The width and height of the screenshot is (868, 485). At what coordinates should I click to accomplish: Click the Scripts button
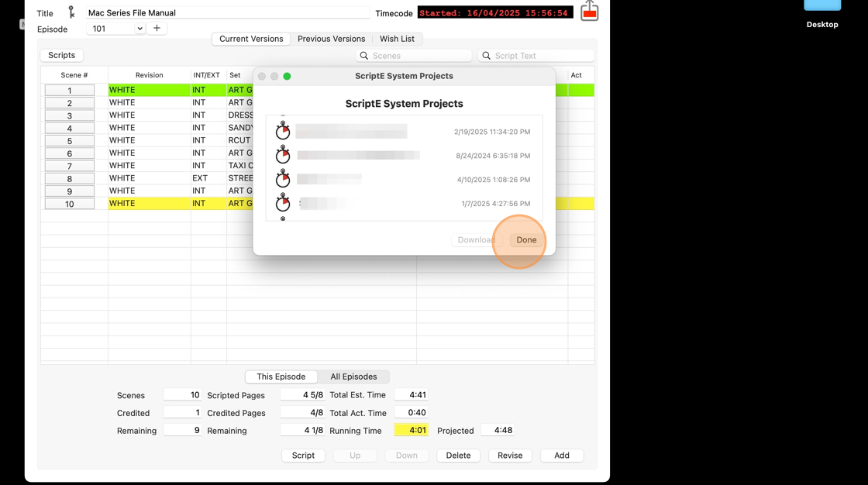pos(61,55)
